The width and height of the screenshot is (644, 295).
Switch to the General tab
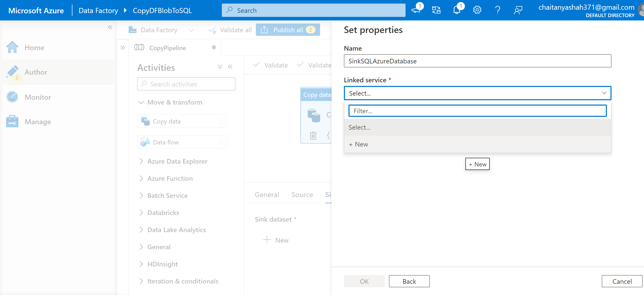[267, 195]
